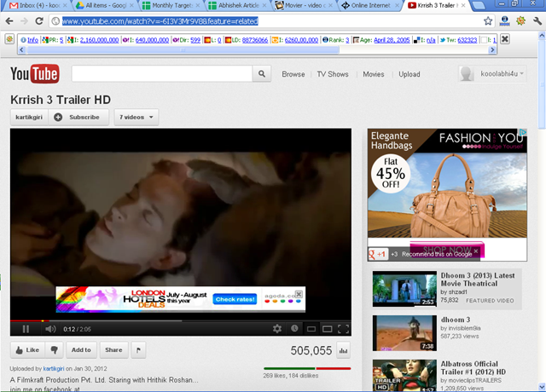Click the Google +1 button on the ad
This screenshot has height=392, width=546.
click(378, 254)
